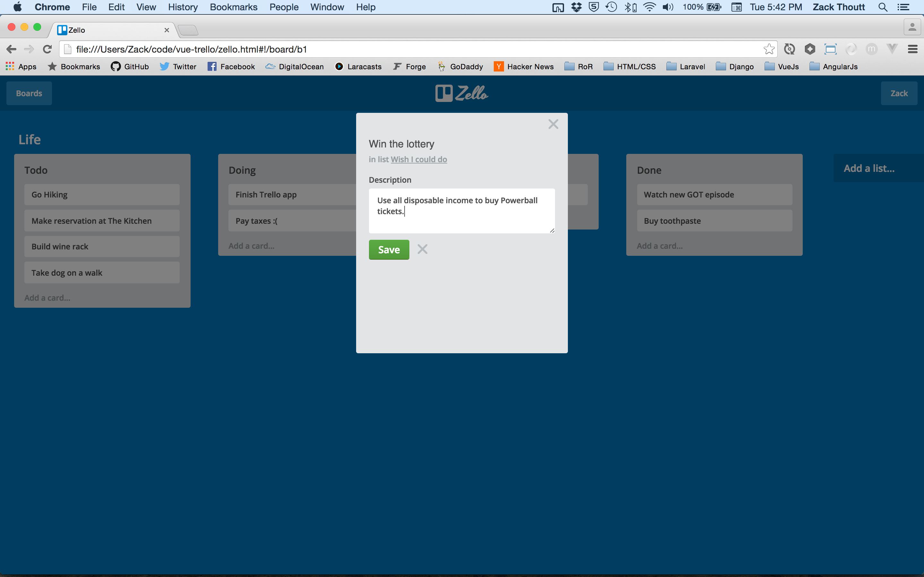
Task: Open the Boards button
Action: click(29, 93)
